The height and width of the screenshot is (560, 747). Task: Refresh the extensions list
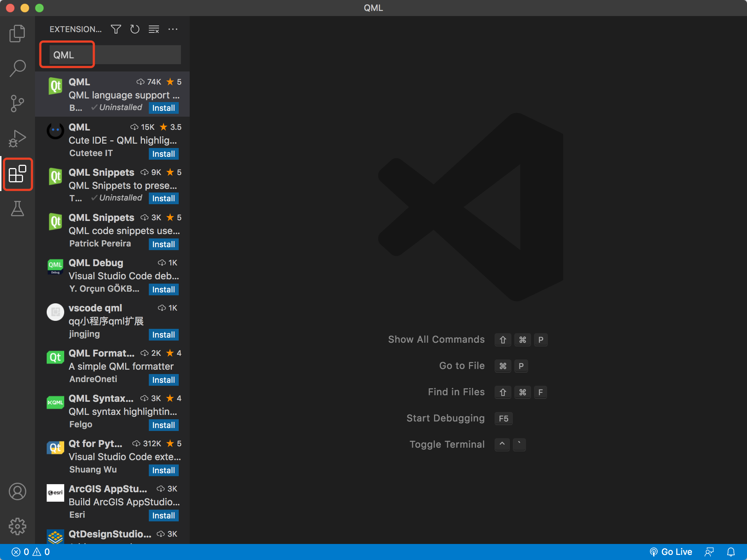click(135, 29)
